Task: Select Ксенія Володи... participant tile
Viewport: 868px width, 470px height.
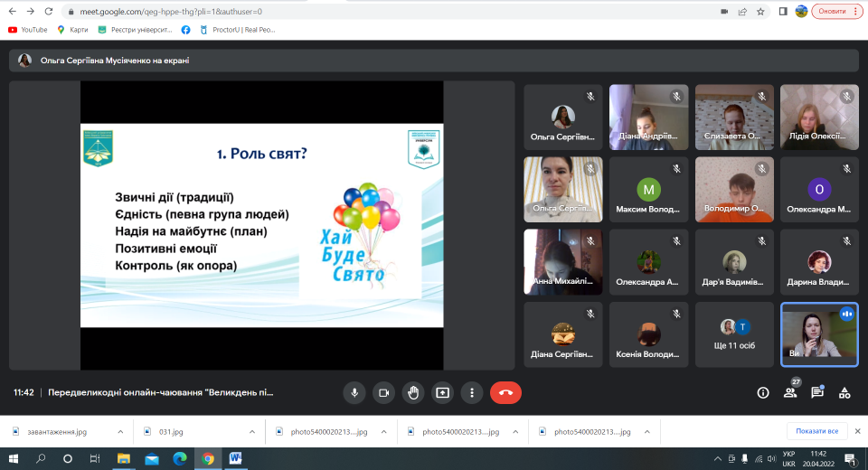Action: pyautogui.click(x=649, y=334)
